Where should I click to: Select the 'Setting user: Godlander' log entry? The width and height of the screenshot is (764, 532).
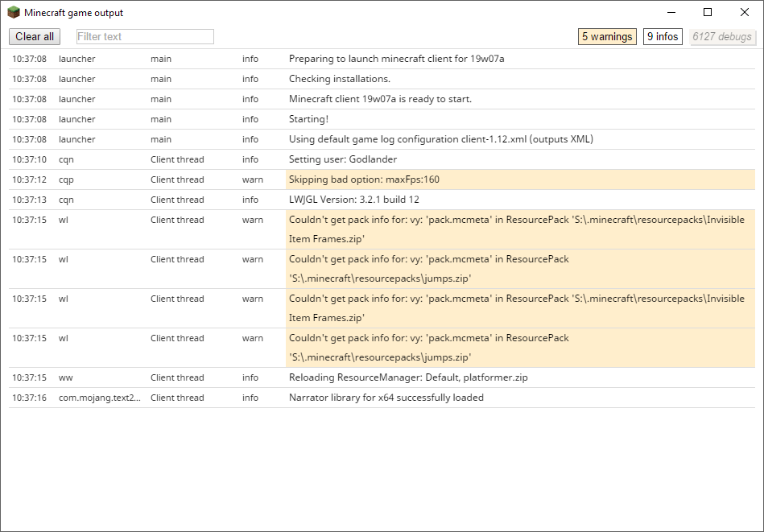pos(342,159)
